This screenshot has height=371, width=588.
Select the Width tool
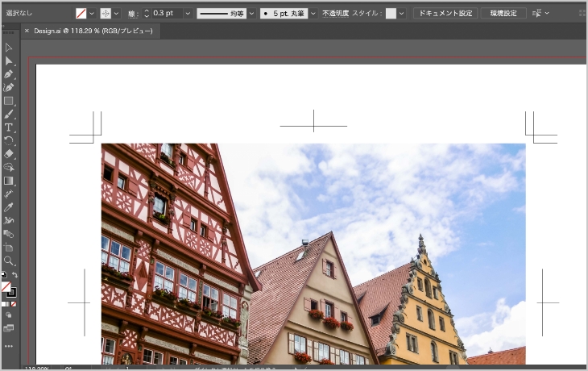[x=9, y=194]
